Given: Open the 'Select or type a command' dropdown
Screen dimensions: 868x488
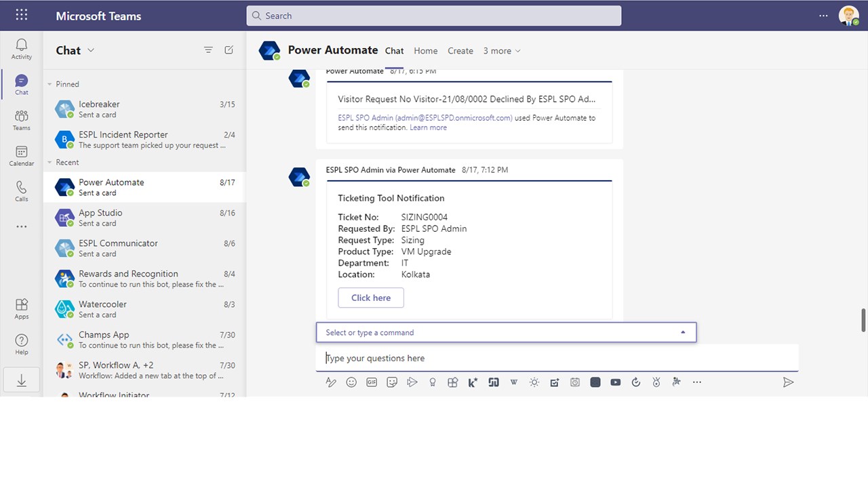Looking at the screenshot, I should coord(507,332).
